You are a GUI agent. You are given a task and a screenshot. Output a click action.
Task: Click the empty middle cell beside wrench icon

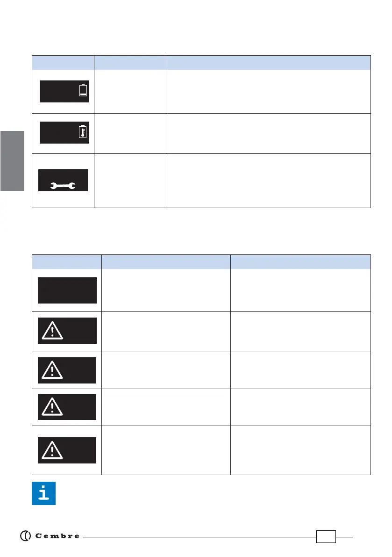[130, 181]
